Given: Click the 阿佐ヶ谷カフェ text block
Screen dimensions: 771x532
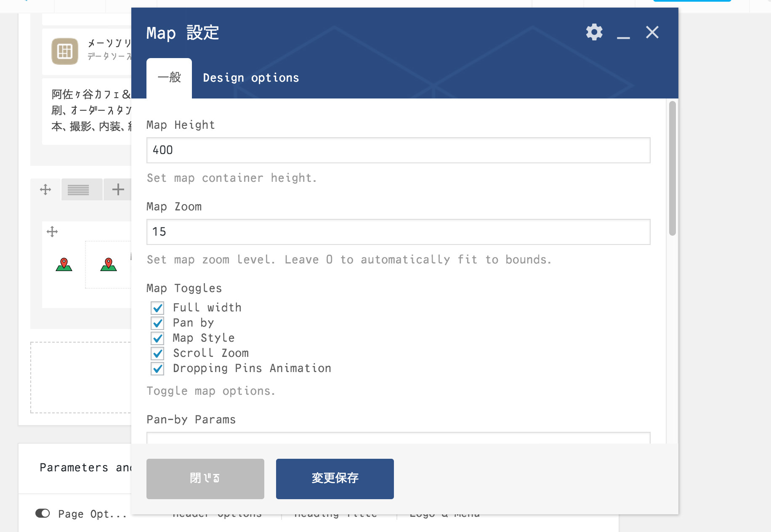Looking at the screenshot, I should point(87,111).
